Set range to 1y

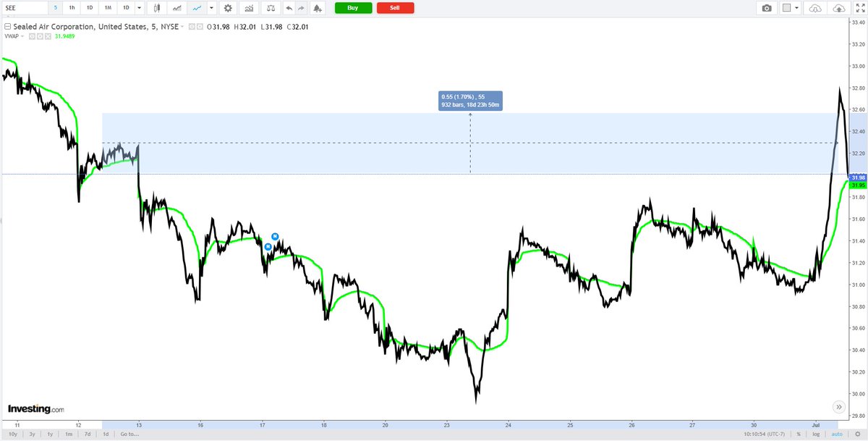click(x=50, y=434)
